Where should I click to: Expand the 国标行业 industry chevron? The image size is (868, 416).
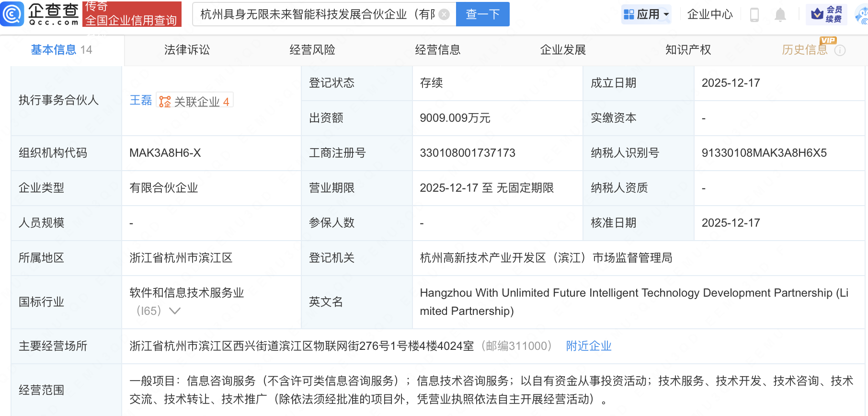click(175, 311)
